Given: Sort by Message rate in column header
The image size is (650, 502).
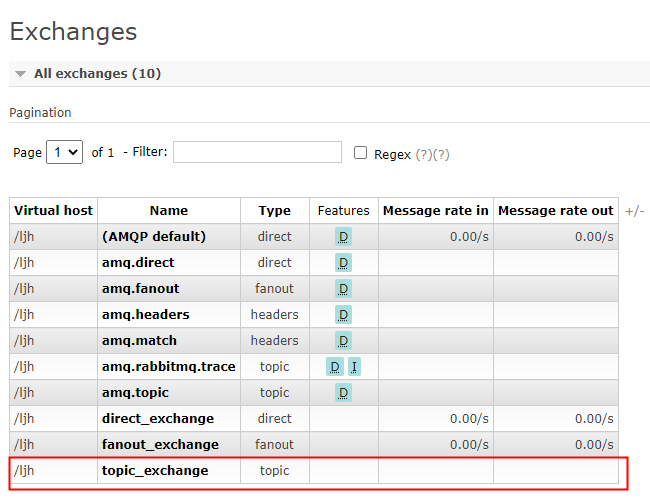Looking at the screenshot, I should (436, 211).
